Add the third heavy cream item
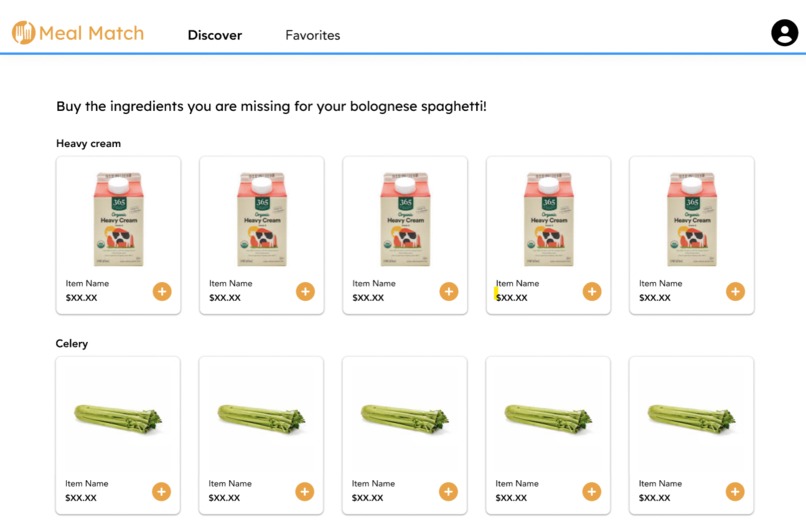The image size is (806, 522). 449,291
